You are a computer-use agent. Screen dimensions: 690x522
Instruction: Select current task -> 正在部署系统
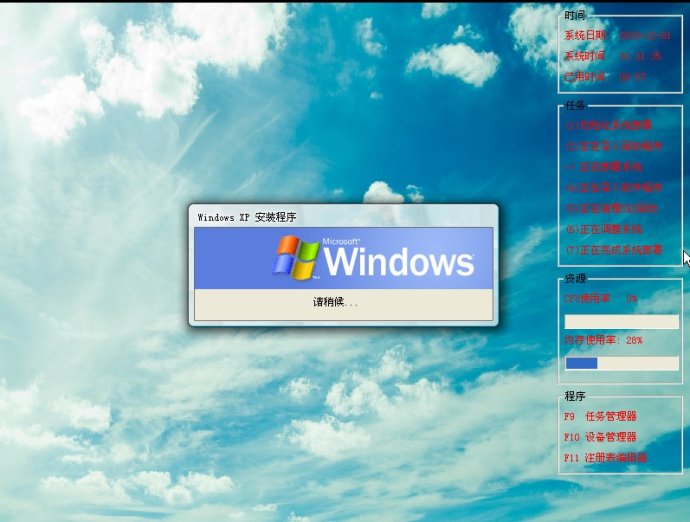tap(604, 167)
